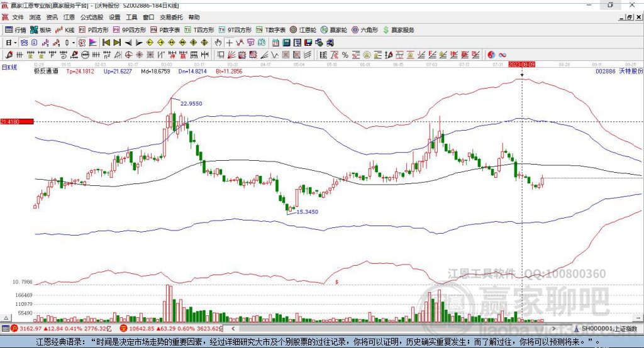Toggle the crosshair cursor tool
The image size is (644, 348).
(229, 43)
